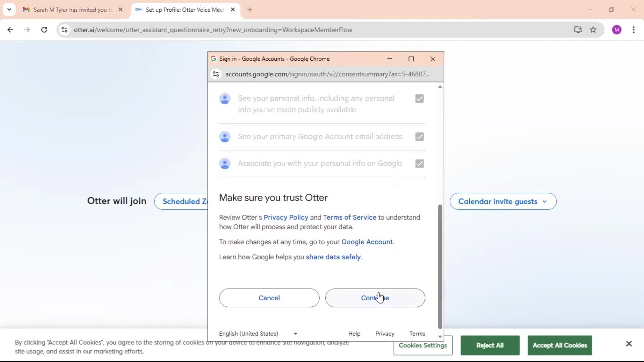Click Accept All Cookies

[560, 345]
